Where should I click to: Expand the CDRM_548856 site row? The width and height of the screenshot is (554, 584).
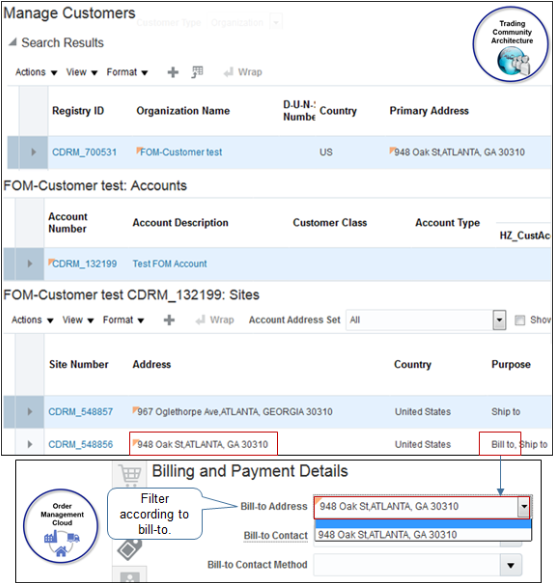29,444
